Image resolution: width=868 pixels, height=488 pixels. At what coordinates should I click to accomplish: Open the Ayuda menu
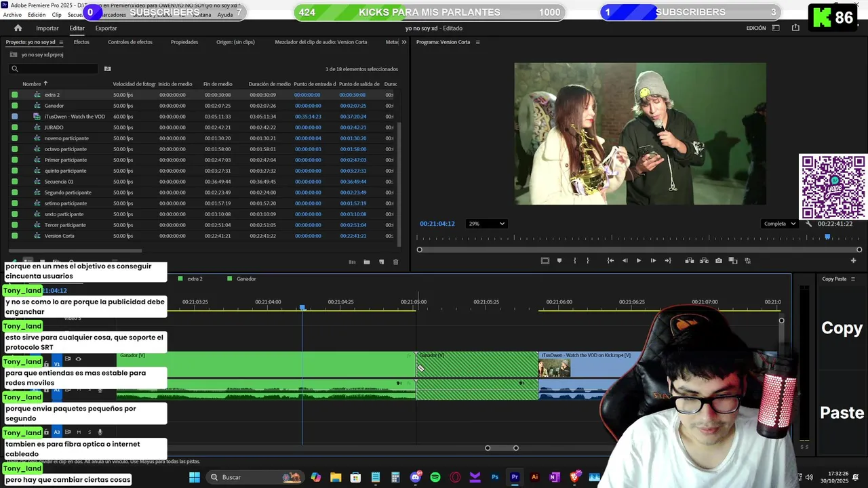click(x=225, y=15)
